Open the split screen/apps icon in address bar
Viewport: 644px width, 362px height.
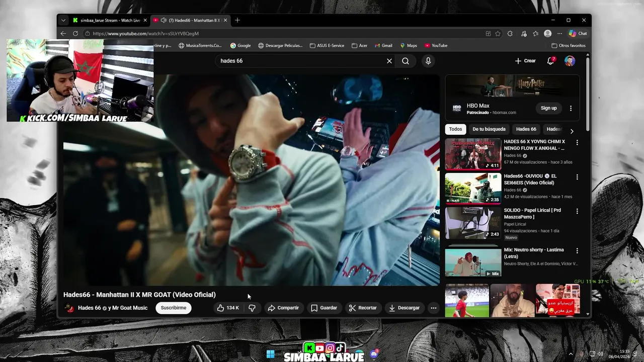tap(488, 33)
